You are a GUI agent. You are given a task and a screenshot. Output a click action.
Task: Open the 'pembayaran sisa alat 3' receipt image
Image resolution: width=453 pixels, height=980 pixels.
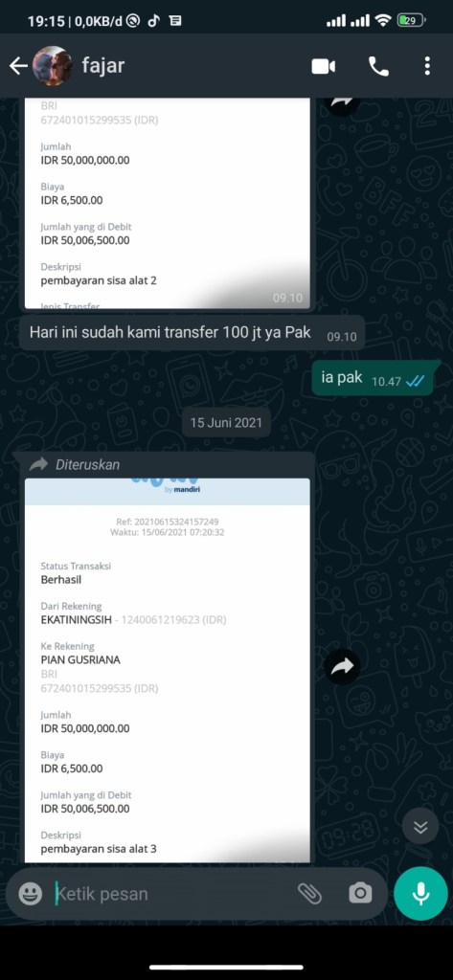(x=167, y=670)
